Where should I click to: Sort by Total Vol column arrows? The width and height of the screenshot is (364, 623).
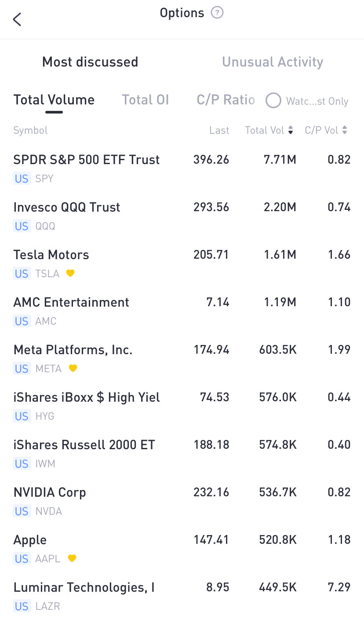click(x=291, y=130)
